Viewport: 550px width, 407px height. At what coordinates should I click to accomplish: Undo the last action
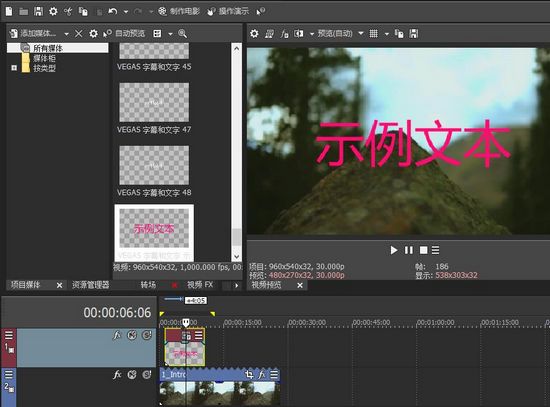click(113, 12)
